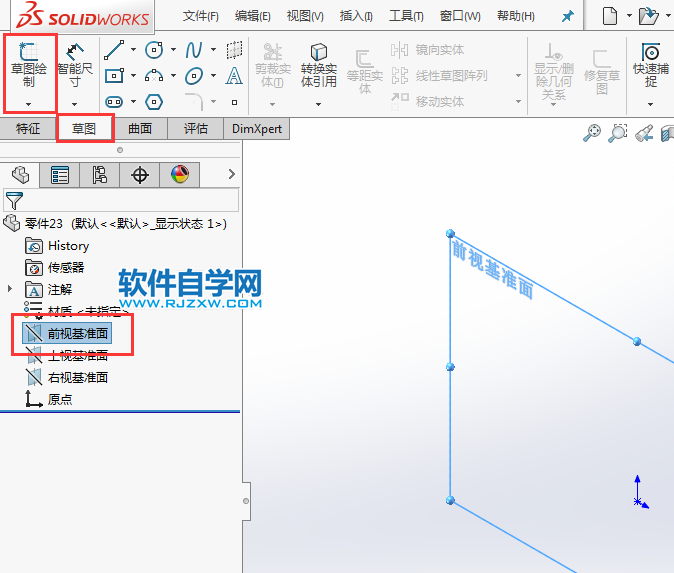Select the sketch Text (A) tool
The image size is (674, 573).
pyautogui.click(x=234, y=76)
